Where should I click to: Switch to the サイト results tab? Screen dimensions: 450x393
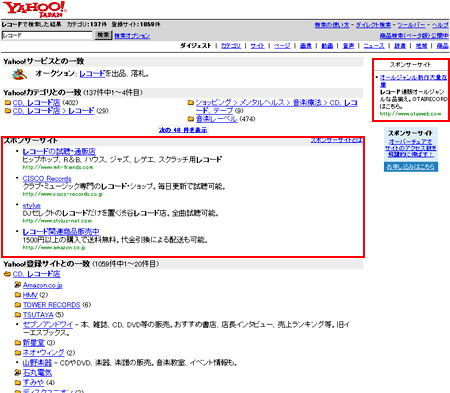pos(257,46)
